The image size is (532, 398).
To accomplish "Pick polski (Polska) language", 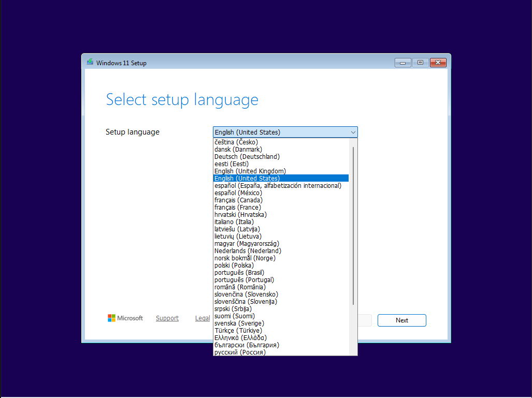I will pos(281,266).
